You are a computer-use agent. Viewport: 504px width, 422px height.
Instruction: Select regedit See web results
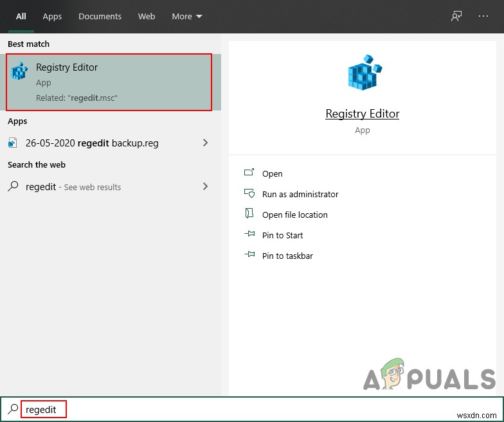73,186
